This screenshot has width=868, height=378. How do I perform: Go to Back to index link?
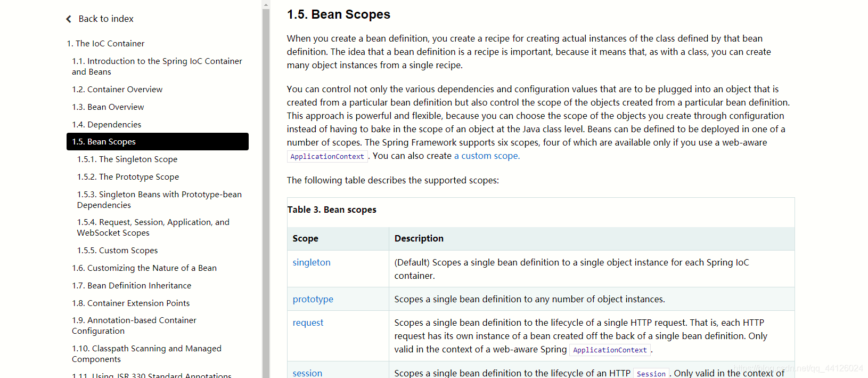[106, 19]
